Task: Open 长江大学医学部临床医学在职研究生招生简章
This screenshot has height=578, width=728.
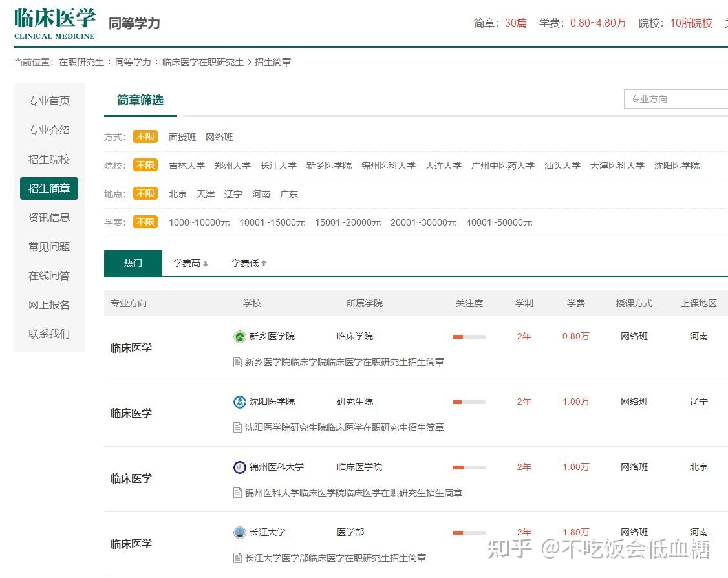Action: pos(336,558)
